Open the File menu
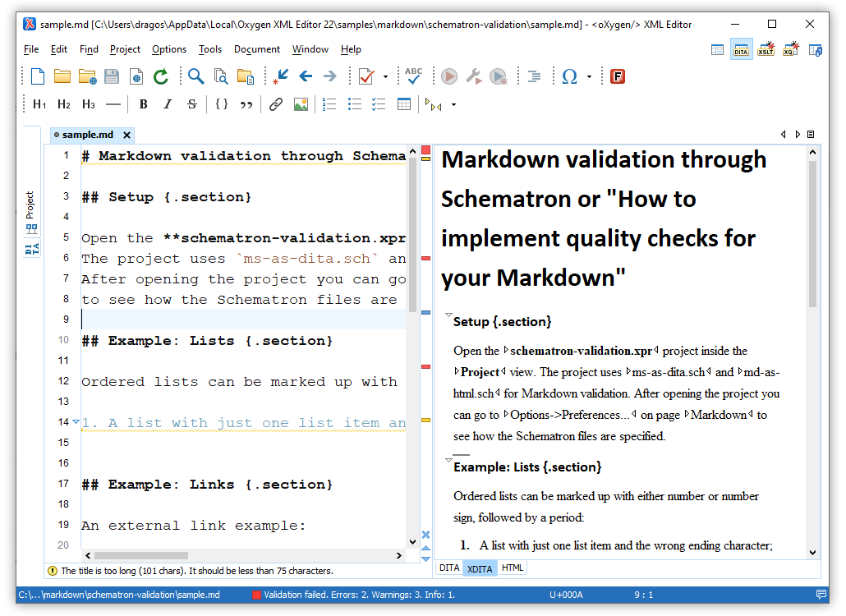The height and width of the screenshot is (616, 846). click(x=31, y=49)
